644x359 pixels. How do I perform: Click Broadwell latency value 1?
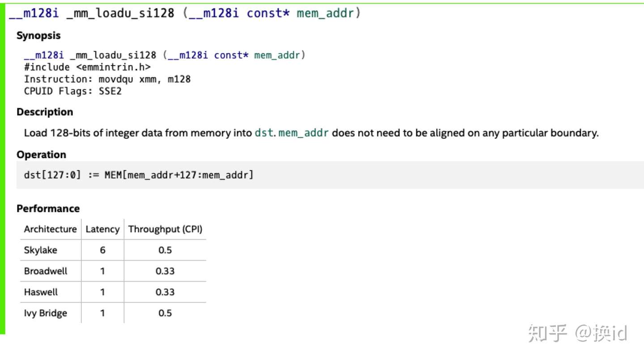[102, 271]
